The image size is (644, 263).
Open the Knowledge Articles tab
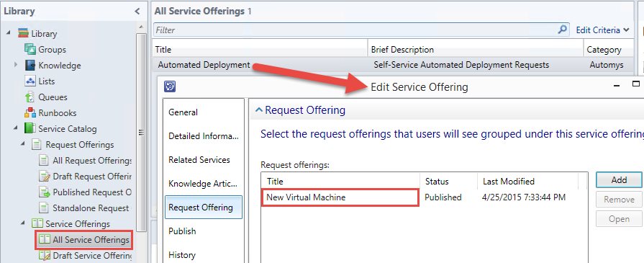203,184
